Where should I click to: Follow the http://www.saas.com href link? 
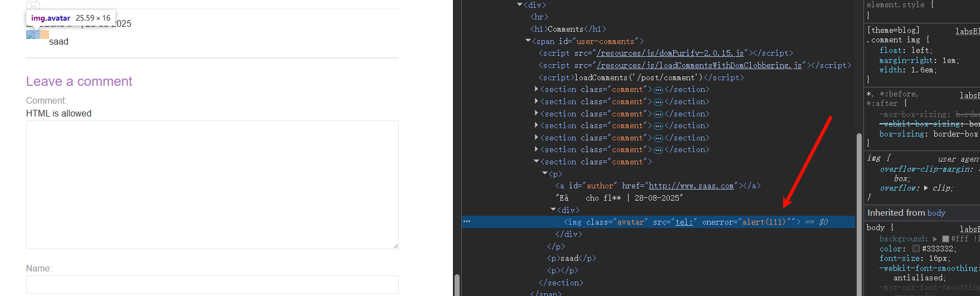pos(691,186)
